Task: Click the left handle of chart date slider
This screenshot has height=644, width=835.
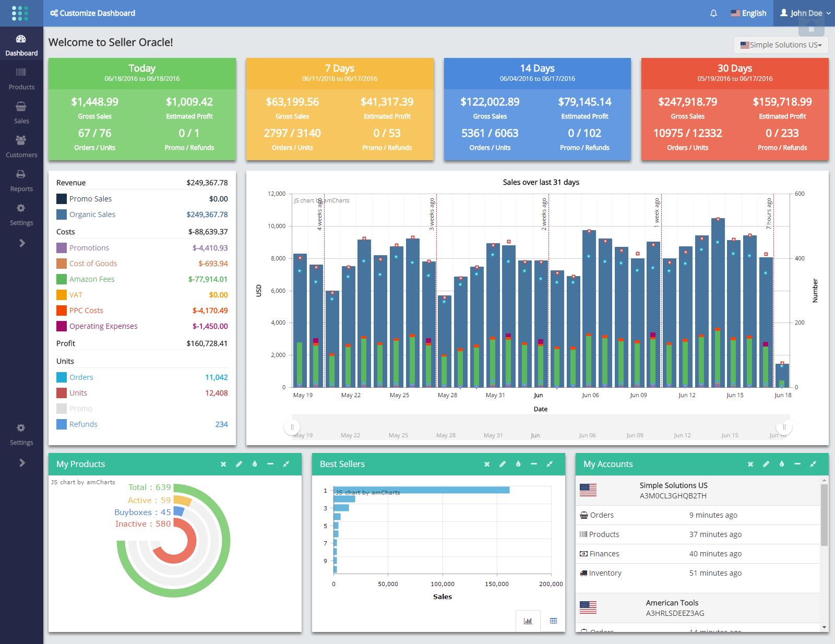Action: pos(292,427)
